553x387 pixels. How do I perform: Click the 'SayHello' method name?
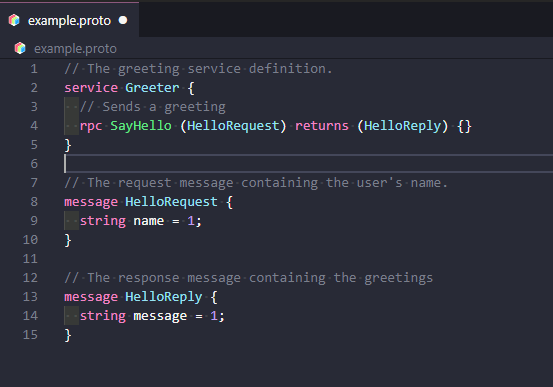[141, 126]
